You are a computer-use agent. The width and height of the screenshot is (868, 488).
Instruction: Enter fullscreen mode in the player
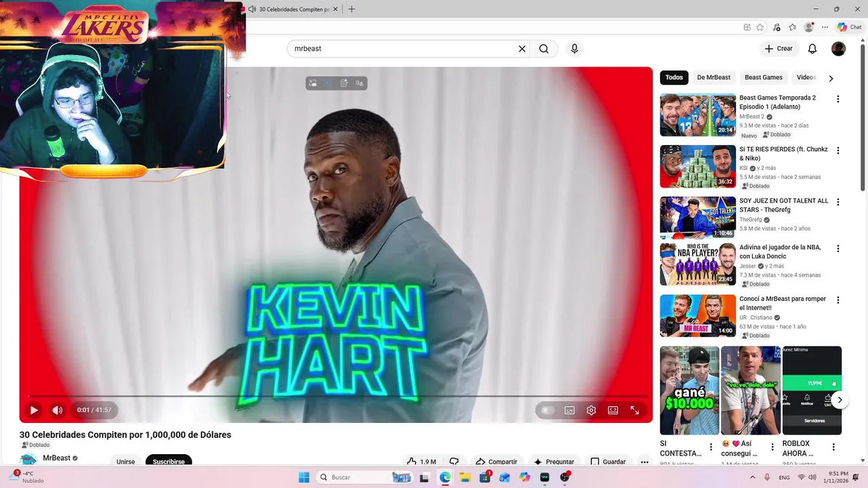(x=635, y=410)
